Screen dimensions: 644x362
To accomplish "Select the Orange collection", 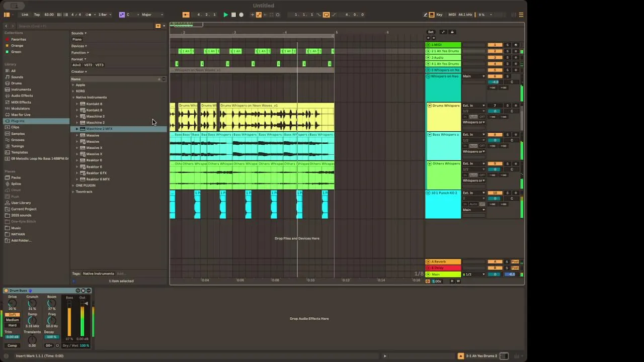I will (x=17, y=46).
